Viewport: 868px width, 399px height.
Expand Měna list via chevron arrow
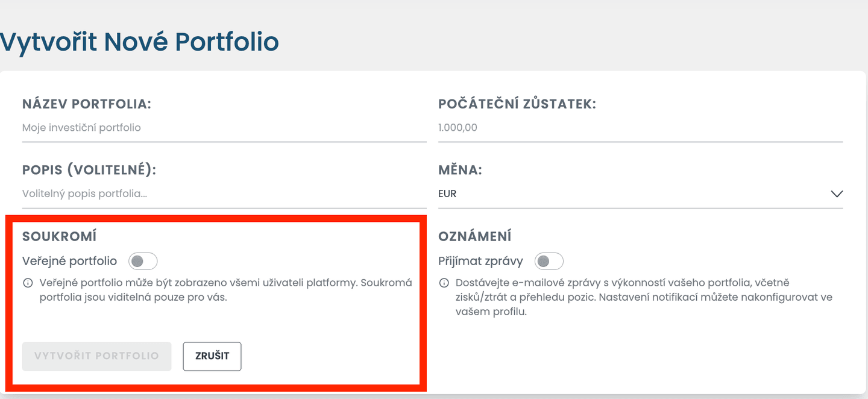click(x=836, y=194)
